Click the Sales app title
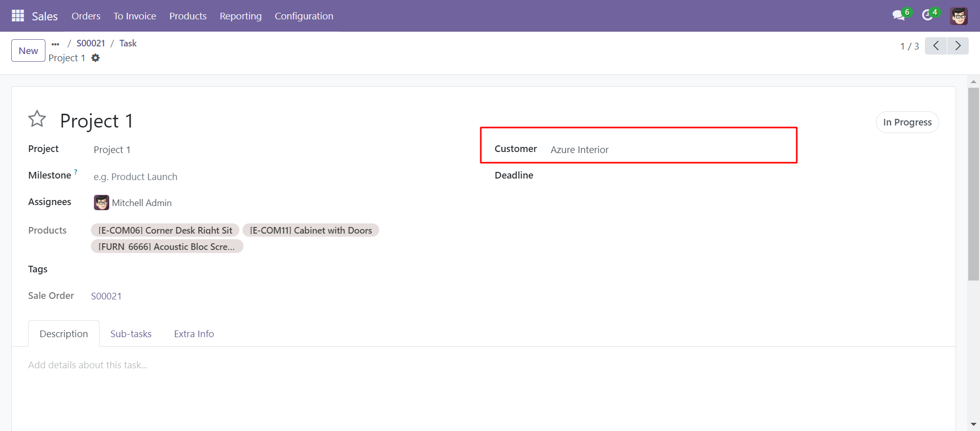980x431 pixels. pos(45,16)
